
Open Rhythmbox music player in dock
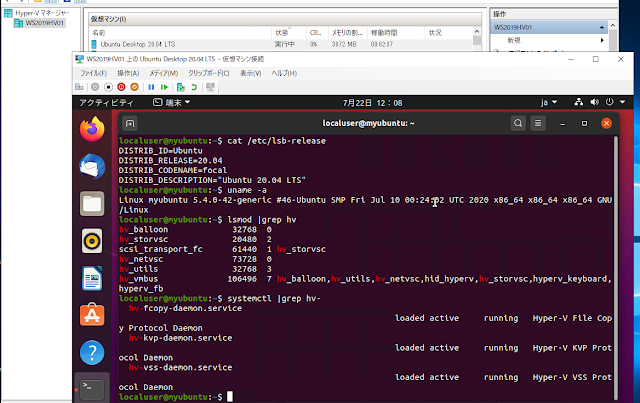point(92,241)
